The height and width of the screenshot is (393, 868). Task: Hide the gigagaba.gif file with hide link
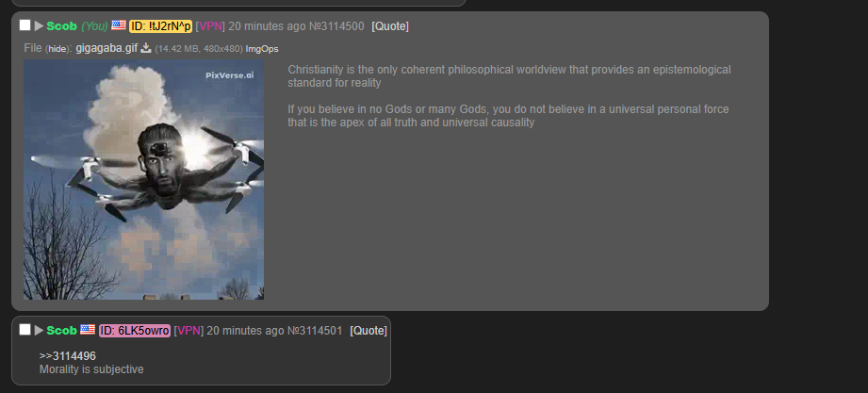click(x=57, y=49)
